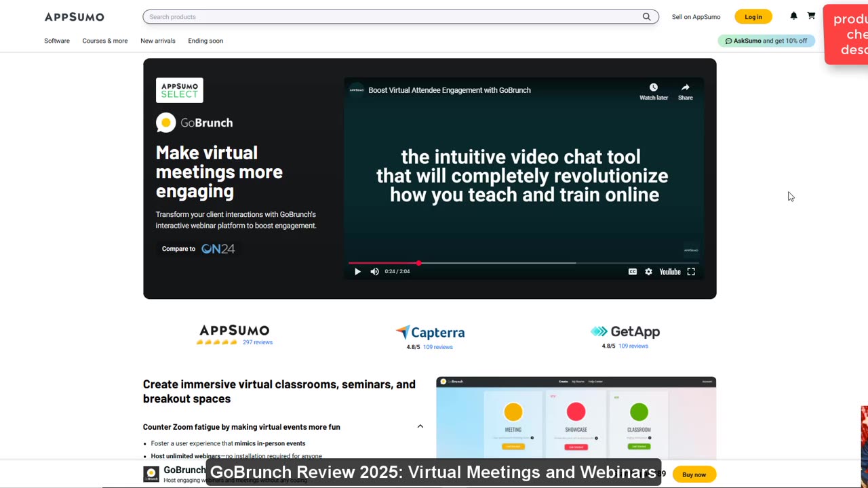Image resolution: width=868 pixels, height=488 pixels.
Task: Open GetApp's 109 reviews link
Action: click(633, 346)
